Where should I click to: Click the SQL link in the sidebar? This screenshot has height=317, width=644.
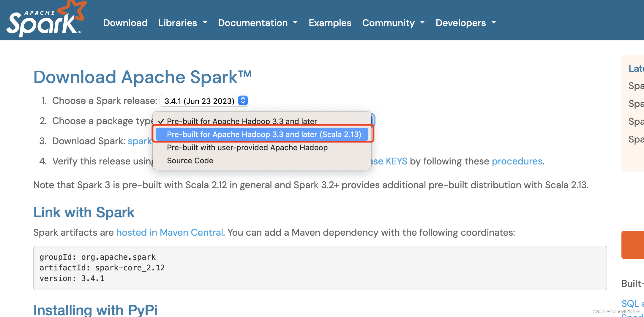630,303
